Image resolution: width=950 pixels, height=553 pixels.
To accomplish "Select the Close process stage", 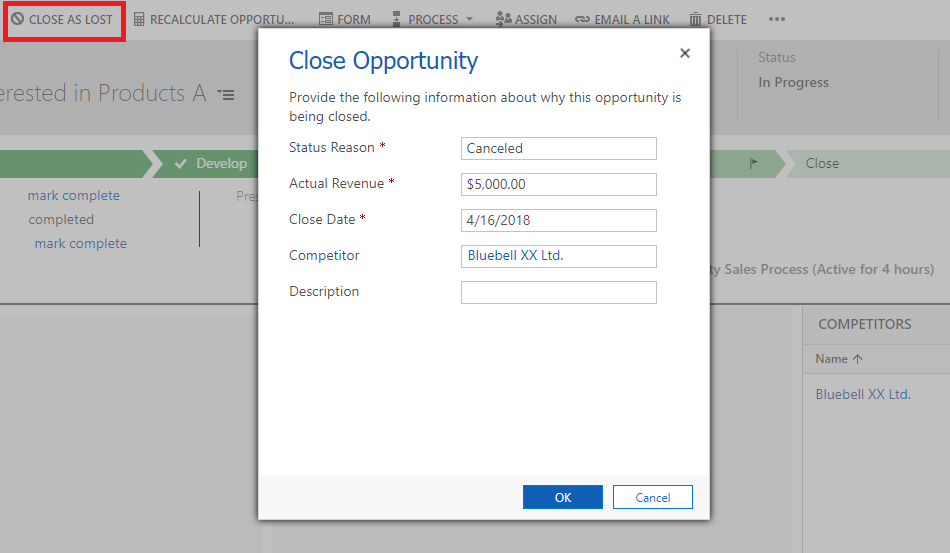I will point(822,163).
